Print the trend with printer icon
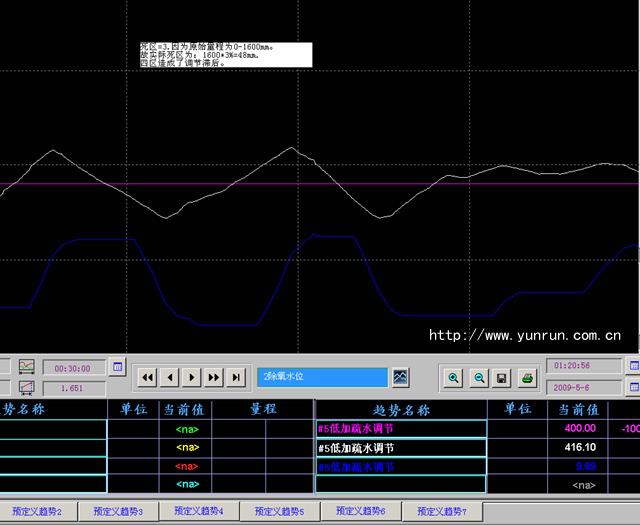The width and height of the screenshot is (640, 525). point(527,377)
